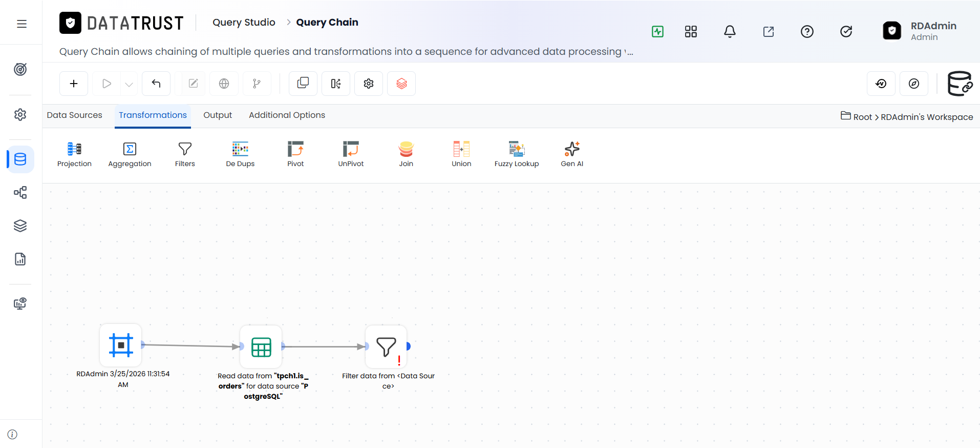Select the Pivot transformation
This screenshot has width=980, height=448.
point(295,154)
